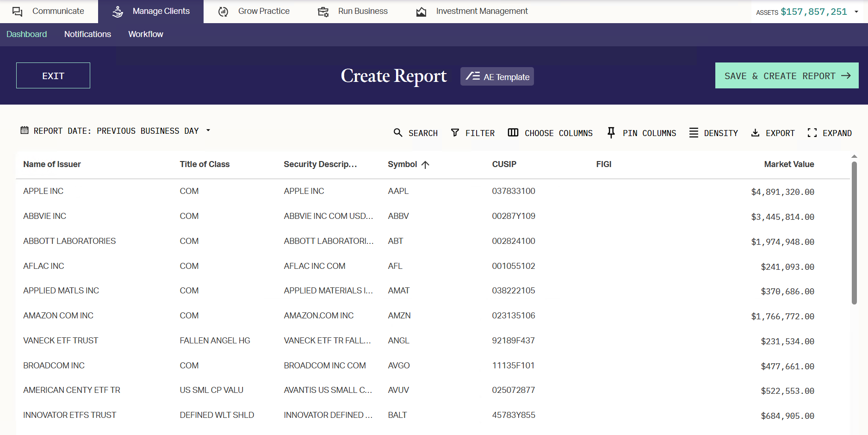
Task: Click the INNOVATOR ETFS TRUST issuer name
Action: tap(69, 415)
